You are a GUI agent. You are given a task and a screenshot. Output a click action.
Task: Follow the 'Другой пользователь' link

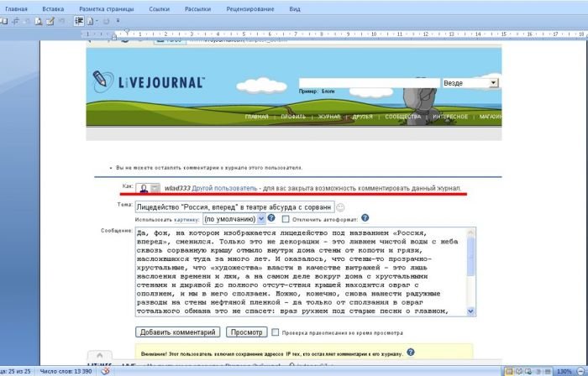[x=223, y=189]
